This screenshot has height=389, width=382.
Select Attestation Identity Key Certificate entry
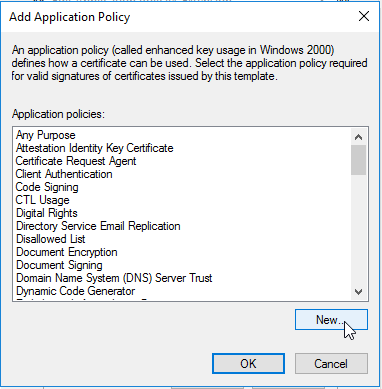coord(95,148)
